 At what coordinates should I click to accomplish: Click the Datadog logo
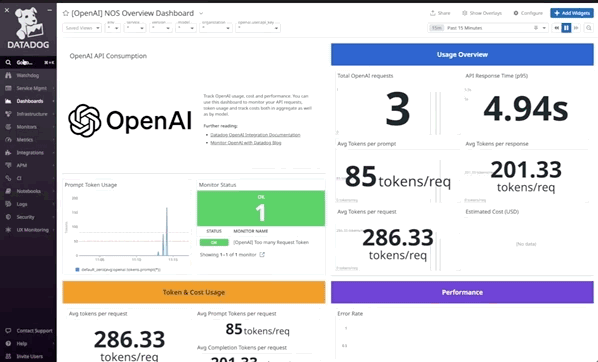click(28, 29)
